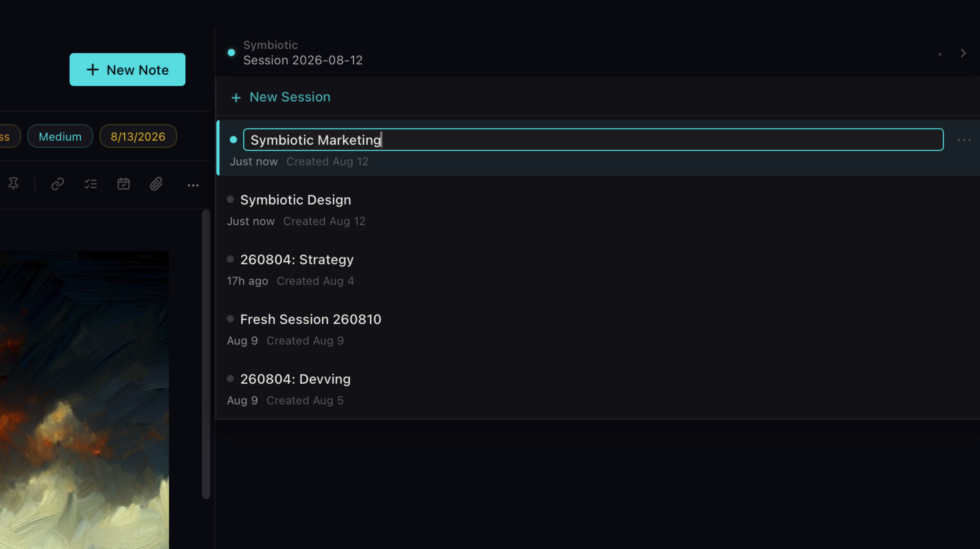Click the pin icon in the note toolbar
980x549 pixels.
click(x=13, y=184)
